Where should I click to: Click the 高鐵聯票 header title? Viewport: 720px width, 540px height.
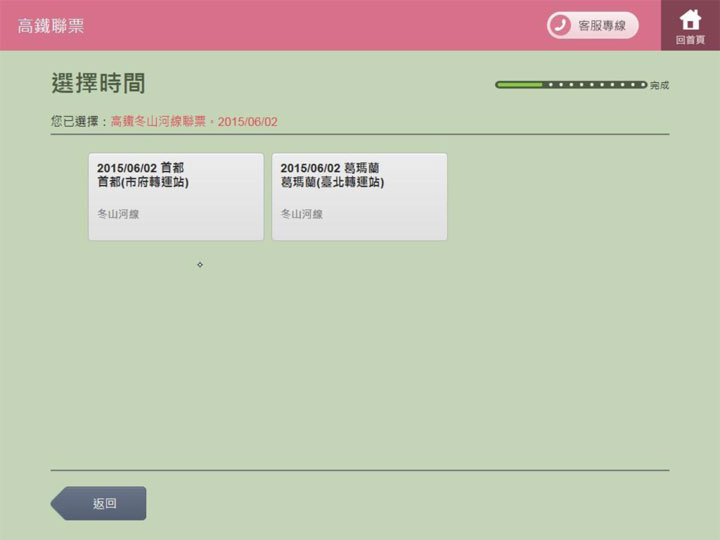51,26
